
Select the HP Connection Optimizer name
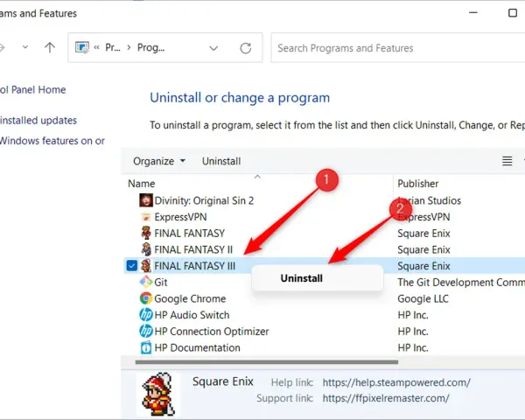point(212,332)
